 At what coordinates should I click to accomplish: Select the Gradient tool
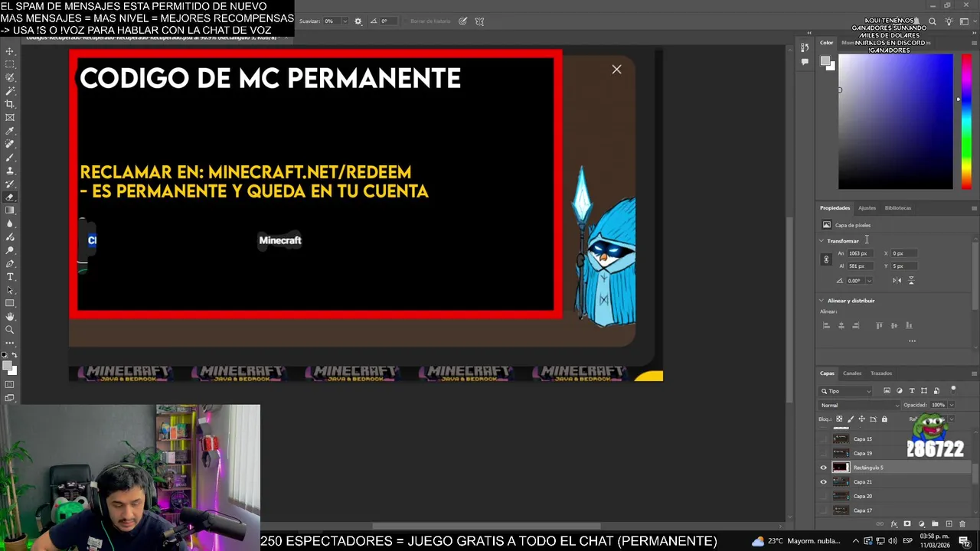coord(10,210)
